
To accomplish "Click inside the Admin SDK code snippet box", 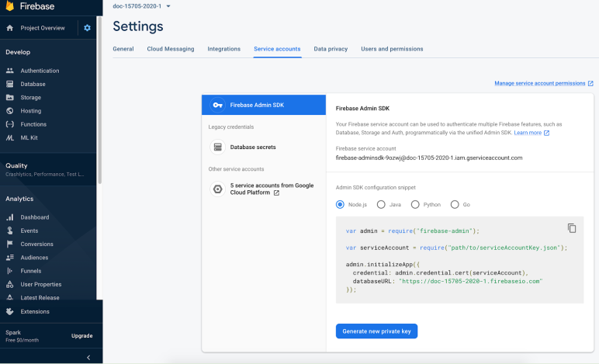I will 459,260.
